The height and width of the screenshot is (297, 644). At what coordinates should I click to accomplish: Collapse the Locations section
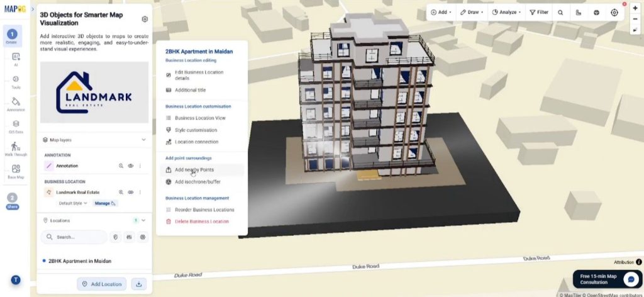(143, 221)
